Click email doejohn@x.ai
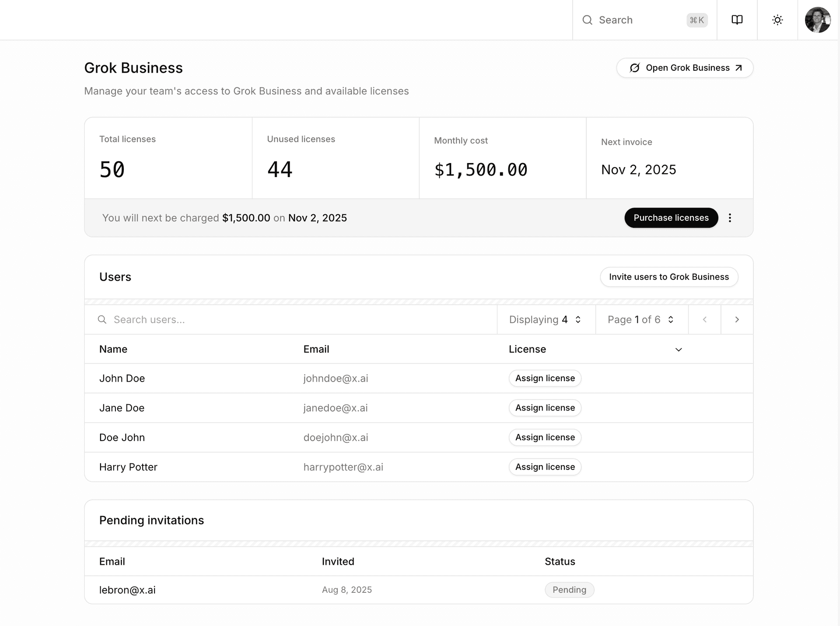This screenshot has width=840, height=626. click(x=336, y=438)
